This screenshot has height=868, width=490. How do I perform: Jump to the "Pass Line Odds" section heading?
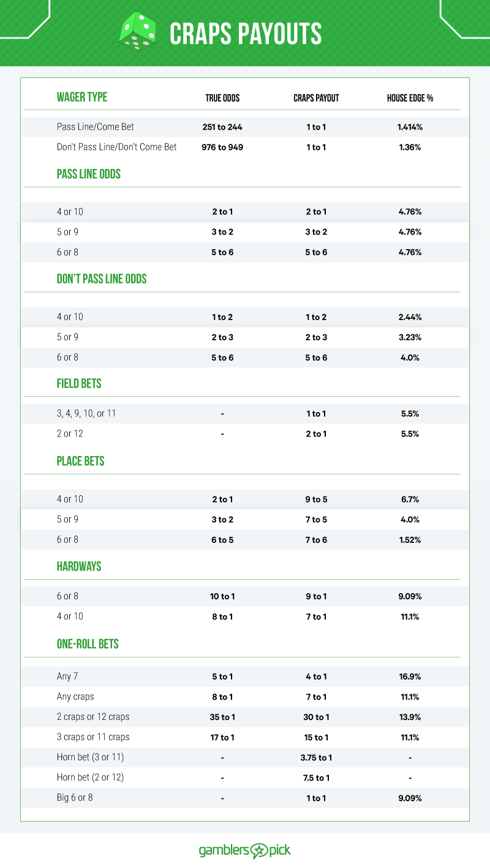[89, 174]
